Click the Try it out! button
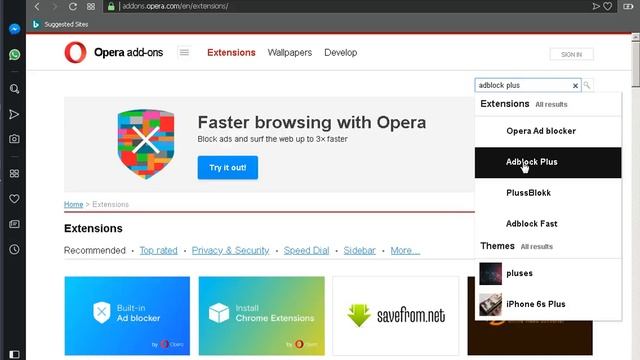 [x=228, y=167]
